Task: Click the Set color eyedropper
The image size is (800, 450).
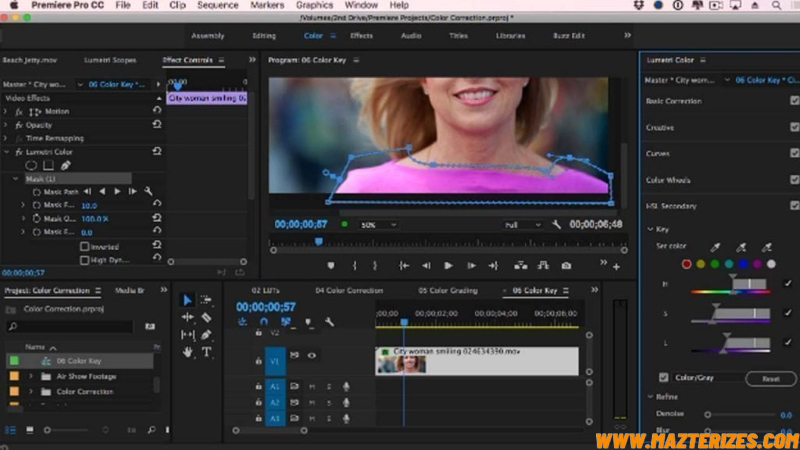Action: pos(715,247)
